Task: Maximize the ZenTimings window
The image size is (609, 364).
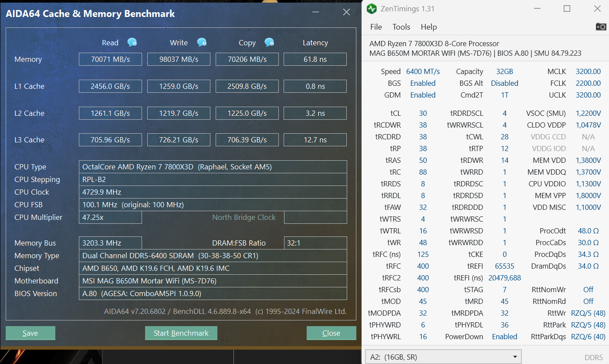Action: [567, 9]
